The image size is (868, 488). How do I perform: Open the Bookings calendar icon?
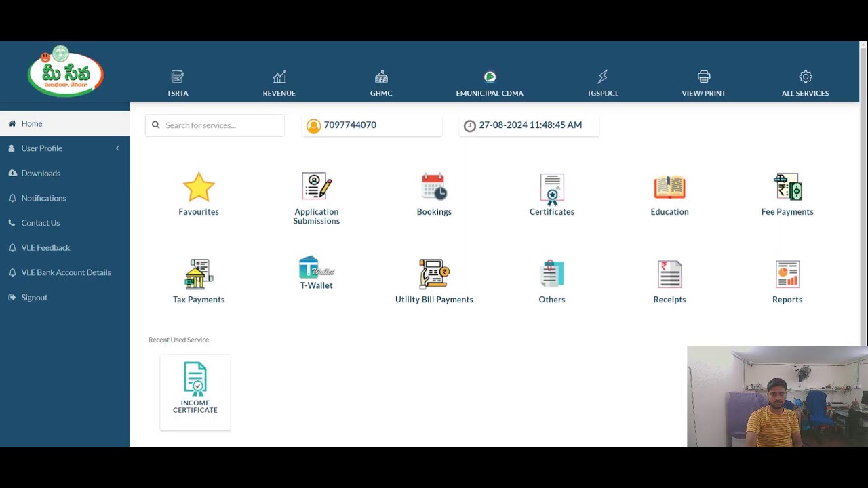pyautogui.click(x=434, y=186)
